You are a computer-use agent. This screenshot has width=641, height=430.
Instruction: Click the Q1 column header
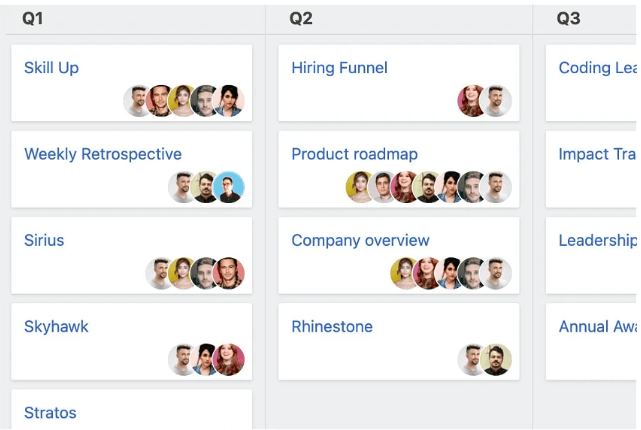tap(33, 18)
